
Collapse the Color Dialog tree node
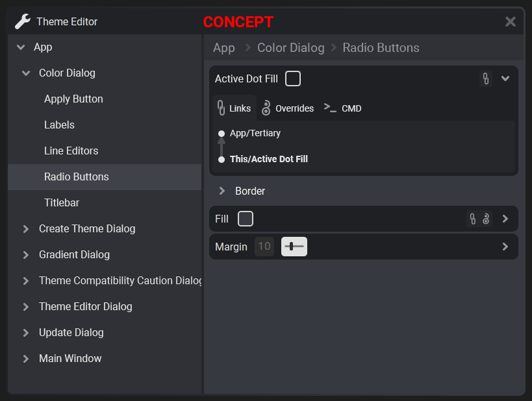[26, 73]
